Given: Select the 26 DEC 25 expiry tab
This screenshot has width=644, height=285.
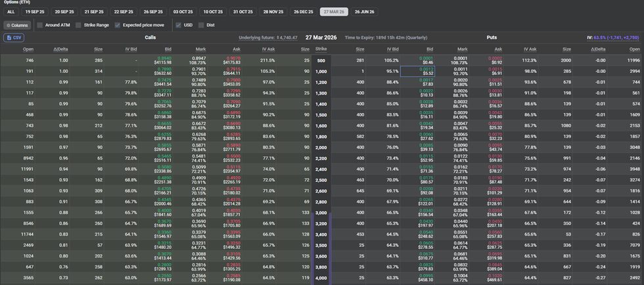Looking at the screenshot, I should pyautogui.click(x=304, y=12).
